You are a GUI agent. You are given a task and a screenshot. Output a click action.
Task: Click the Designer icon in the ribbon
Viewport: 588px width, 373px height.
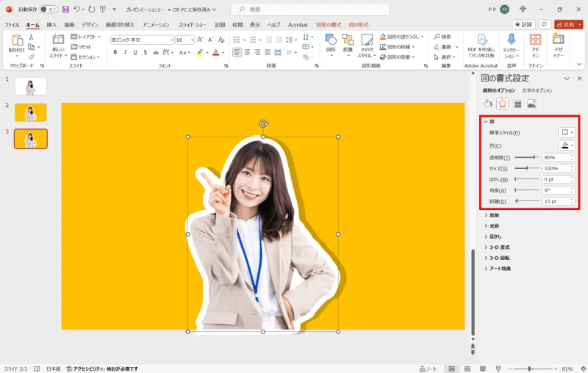[x=559, y=40]
